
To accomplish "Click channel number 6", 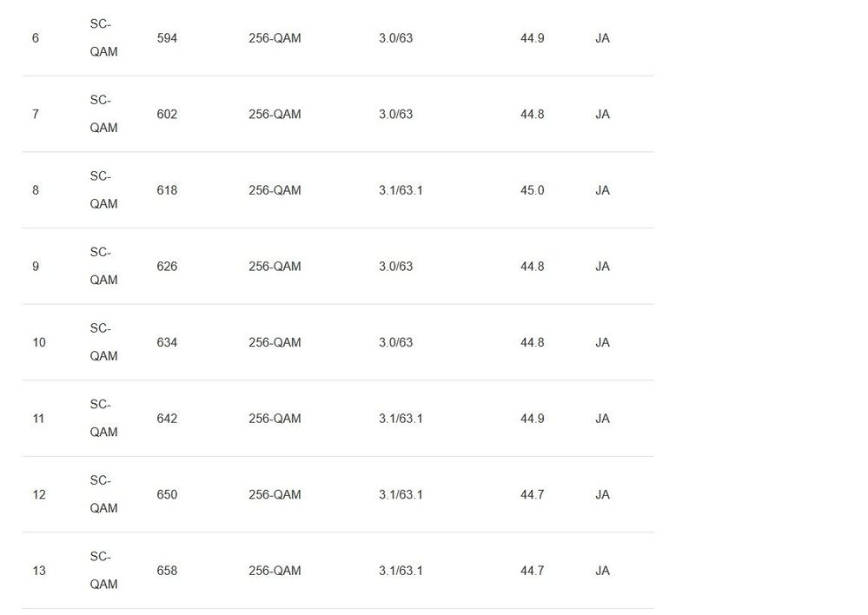I will (35, 38).
